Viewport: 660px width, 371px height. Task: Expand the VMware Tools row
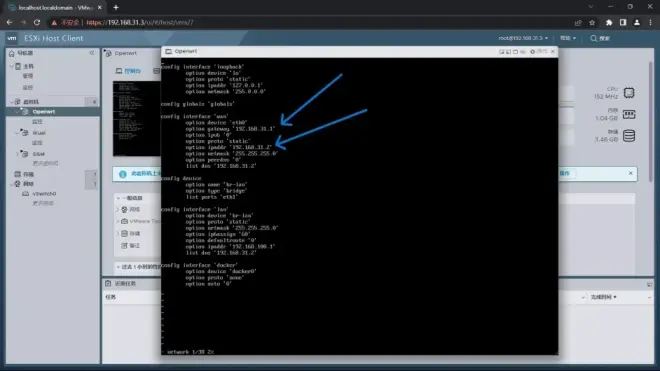point(118,221)
